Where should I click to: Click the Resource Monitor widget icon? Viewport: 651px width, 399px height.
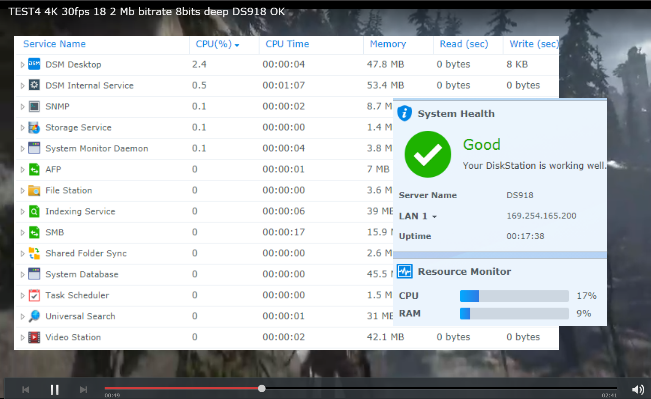pos(404,272)
